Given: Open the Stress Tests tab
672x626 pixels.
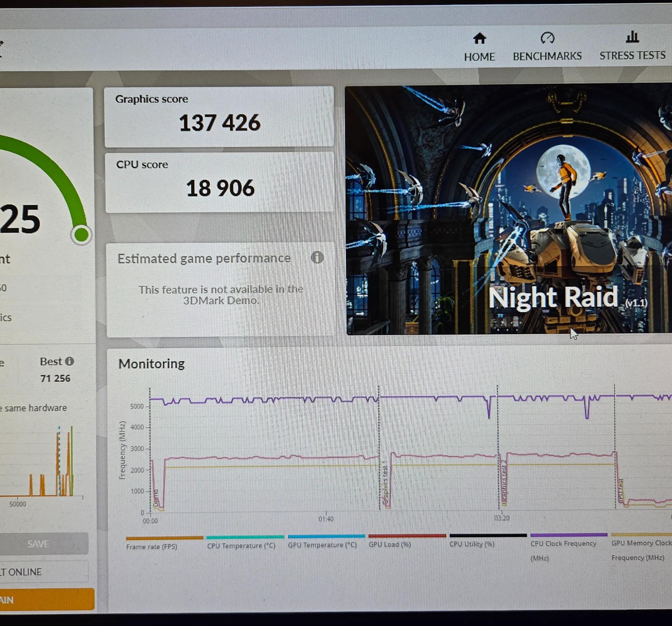Looking at the screenshot, I should [632, 46].
